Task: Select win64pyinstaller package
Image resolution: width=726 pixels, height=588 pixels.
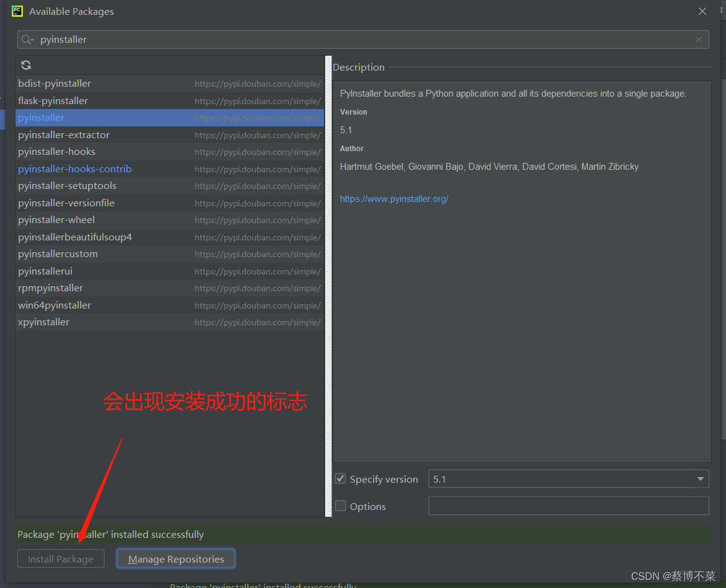Action: pos(170,305)
